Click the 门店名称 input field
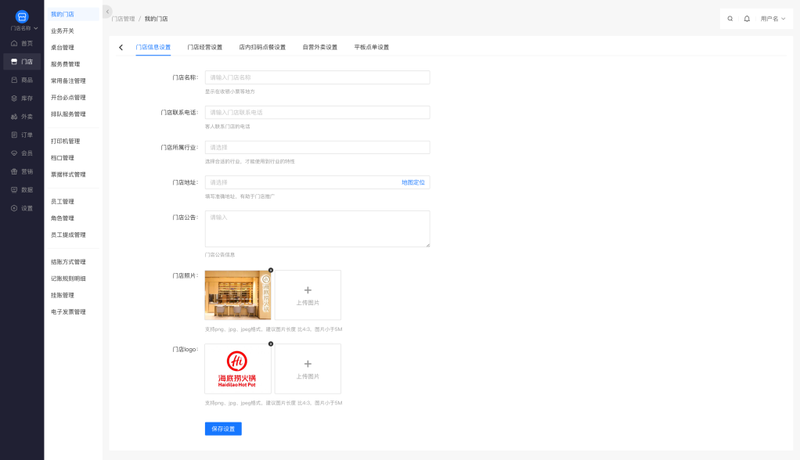 pyautogui.click(x=317, y=77)
